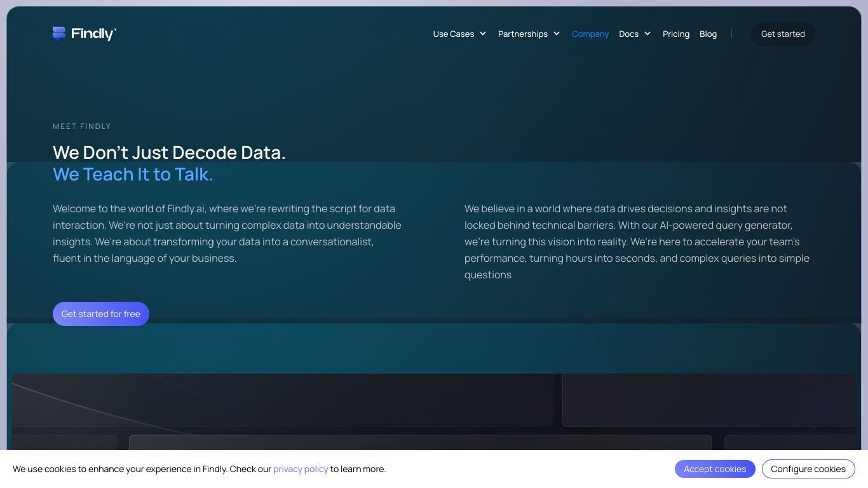Navigate to the Pricing page
The height and width of the screenshot is (488, 868).
[676, 34]
